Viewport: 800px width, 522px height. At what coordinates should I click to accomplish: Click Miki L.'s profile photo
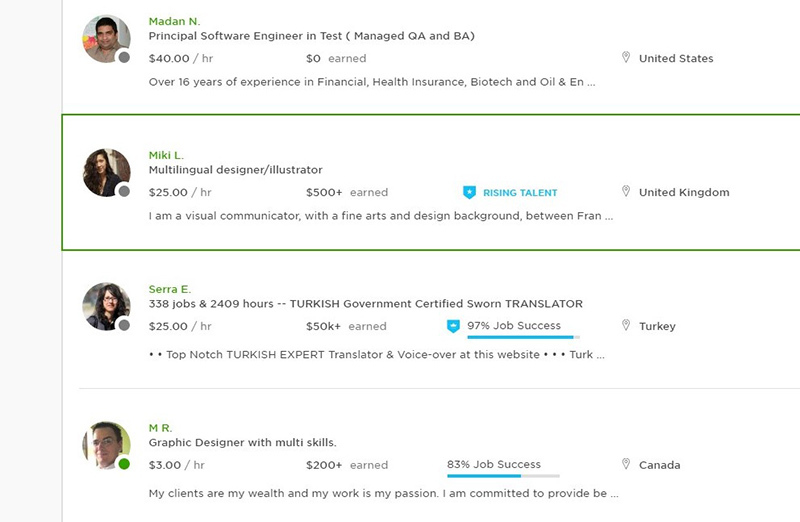point(105,172)
